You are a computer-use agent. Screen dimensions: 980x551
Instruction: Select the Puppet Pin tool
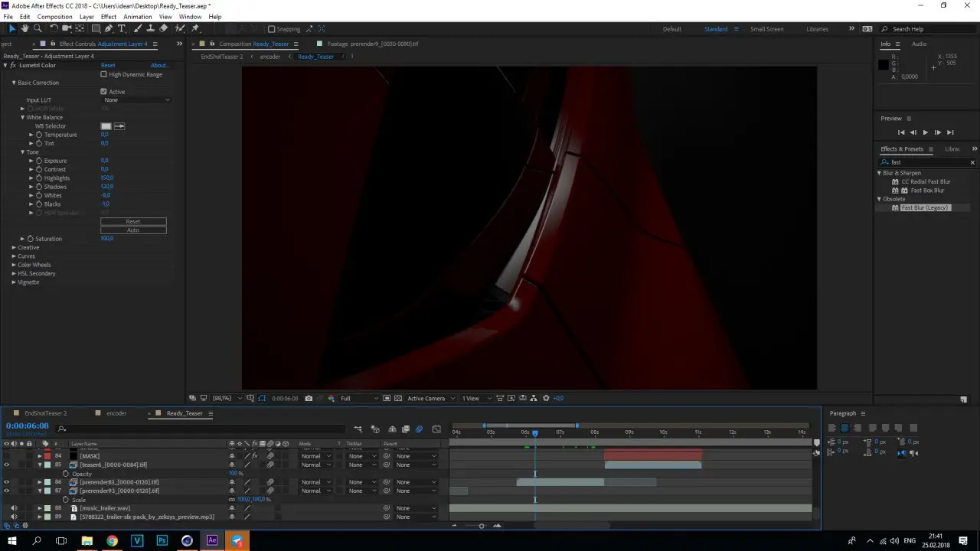pos(195,28)
